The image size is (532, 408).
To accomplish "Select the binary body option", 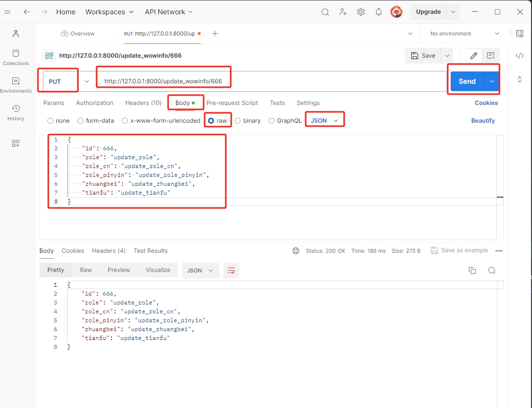I will coord(248,121).
